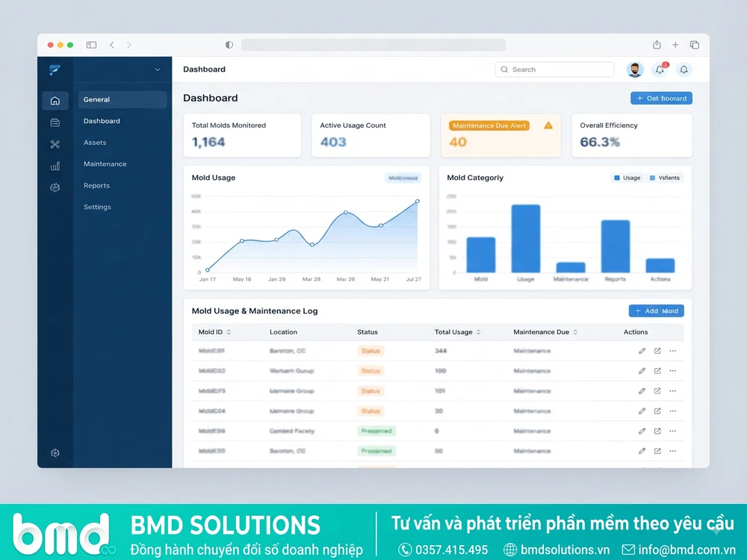Edit the first table row with pencil icon
The image size is (747, 560).
coord(642,351)
